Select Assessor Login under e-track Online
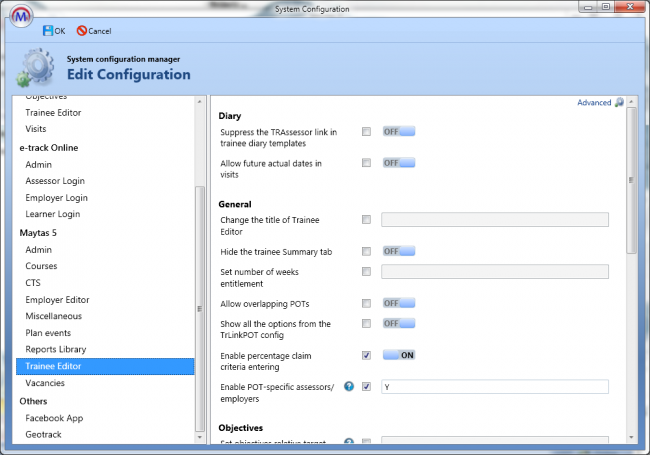650x455 pixels. 55,181
